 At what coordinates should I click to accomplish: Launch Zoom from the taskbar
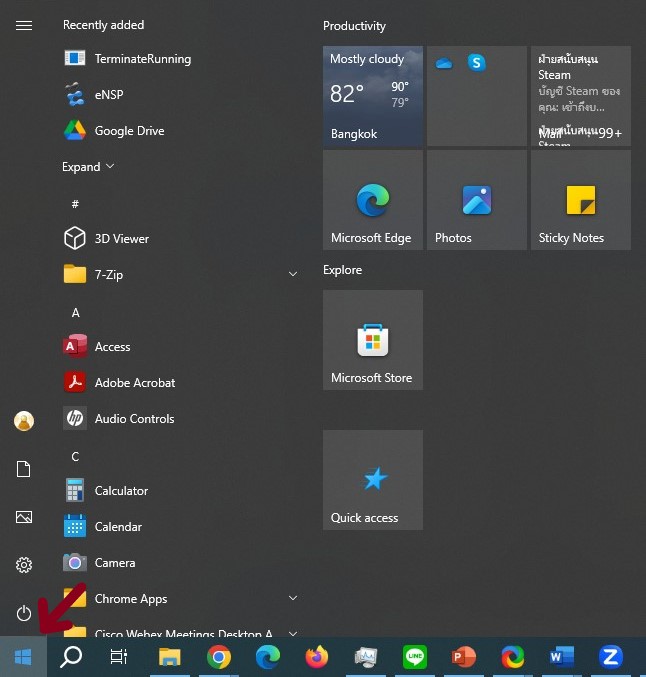point(610,657)
